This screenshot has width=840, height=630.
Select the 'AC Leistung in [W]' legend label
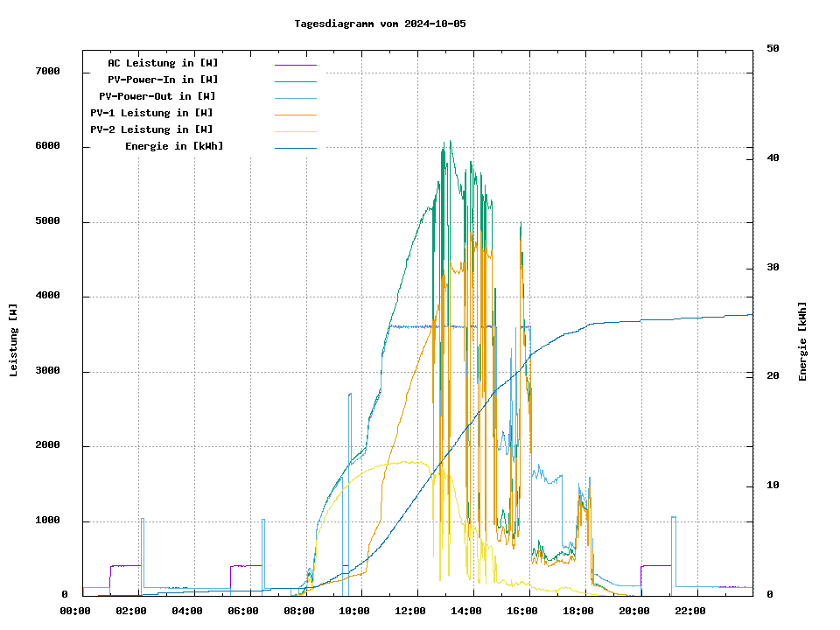tap(163, 63)
